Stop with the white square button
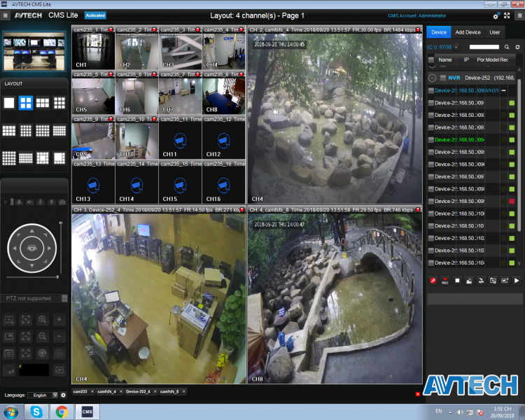This screenshot has width=525, height=420. [457, 281]
